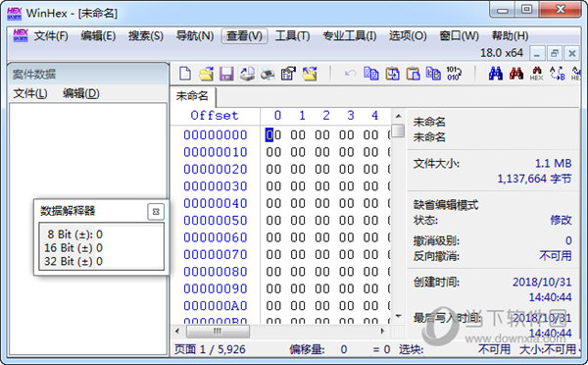Click the WinHex title bar application icon
588x365 pixels.
click(x=15, y=13)
